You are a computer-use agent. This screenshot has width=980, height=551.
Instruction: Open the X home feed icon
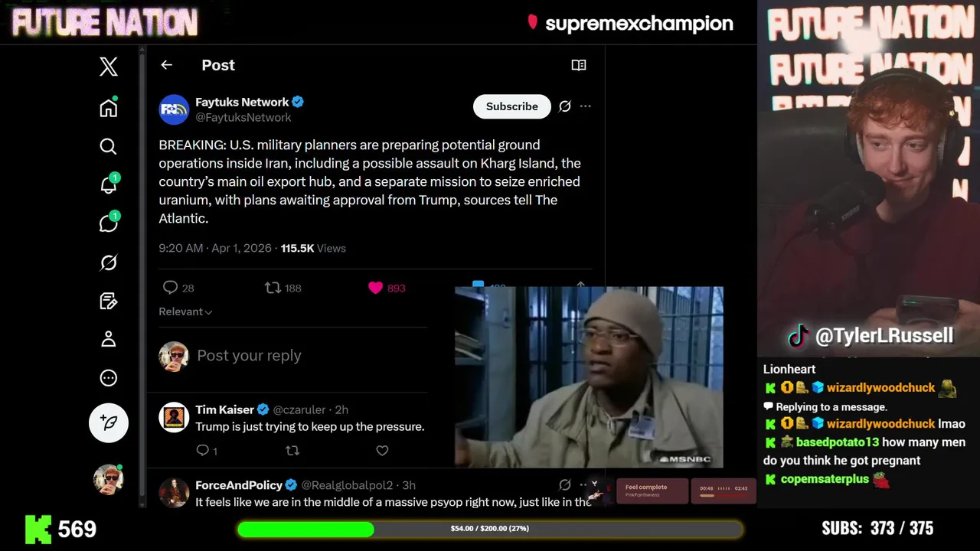click(109, 107)
